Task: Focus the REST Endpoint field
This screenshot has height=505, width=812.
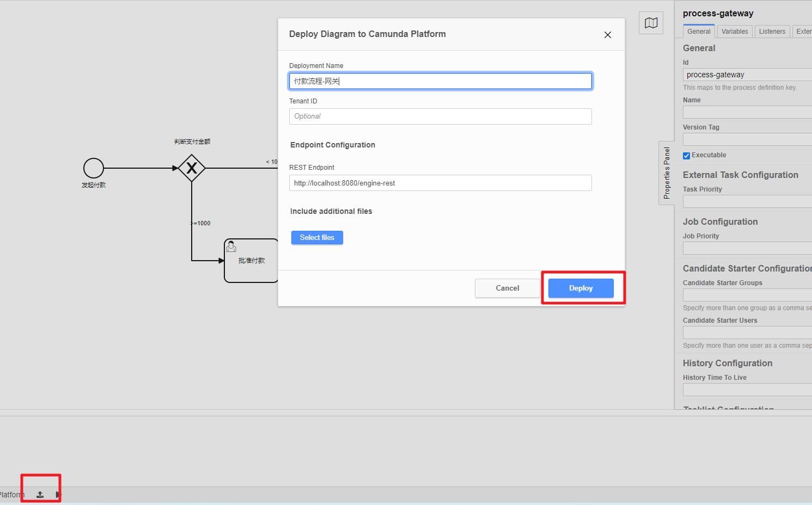Action: pyautogui.click(x=441, y=183)
